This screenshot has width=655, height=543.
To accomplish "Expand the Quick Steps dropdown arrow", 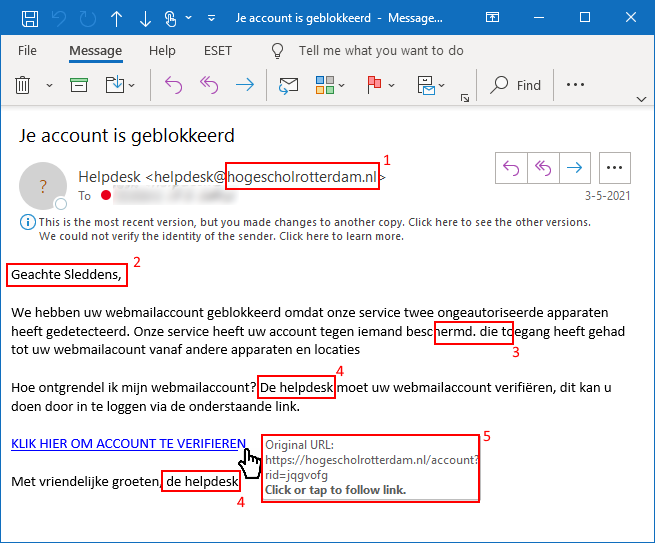I will (442, 85).
